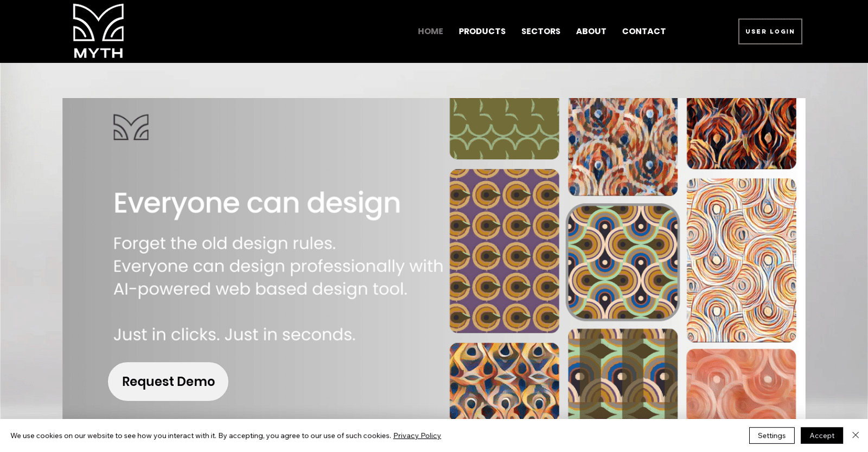This screenshot has width=868, height=452.
Task: Select the olive green wave pattern thumbnail
Action: [x=504, y=128]
